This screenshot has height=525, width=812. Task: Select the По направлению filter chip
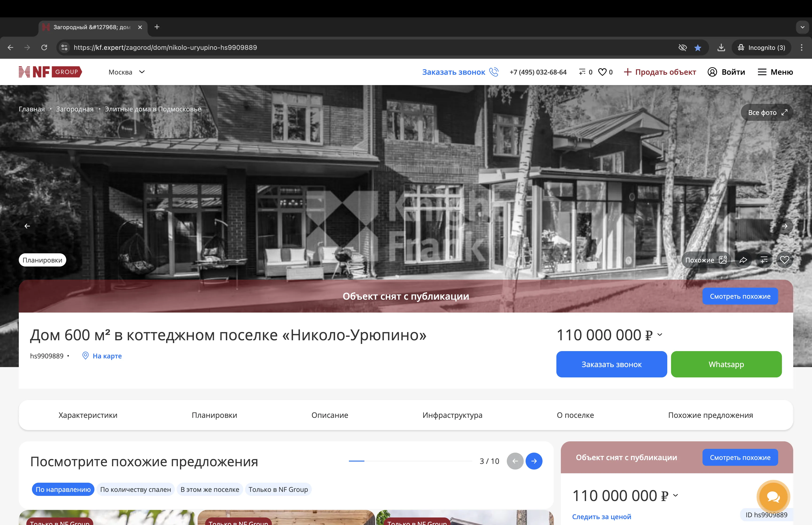63,489
